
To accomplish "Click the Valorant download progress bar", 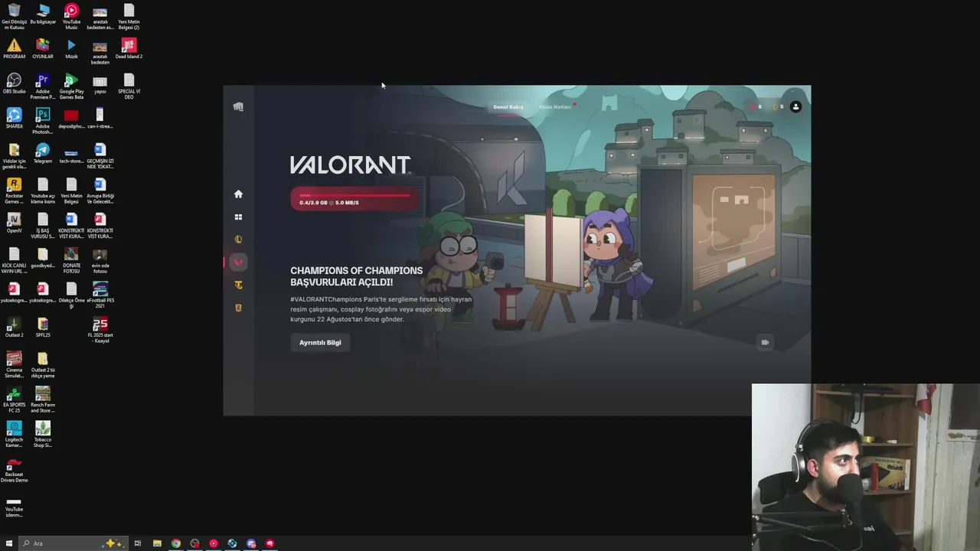I will 354,199.
